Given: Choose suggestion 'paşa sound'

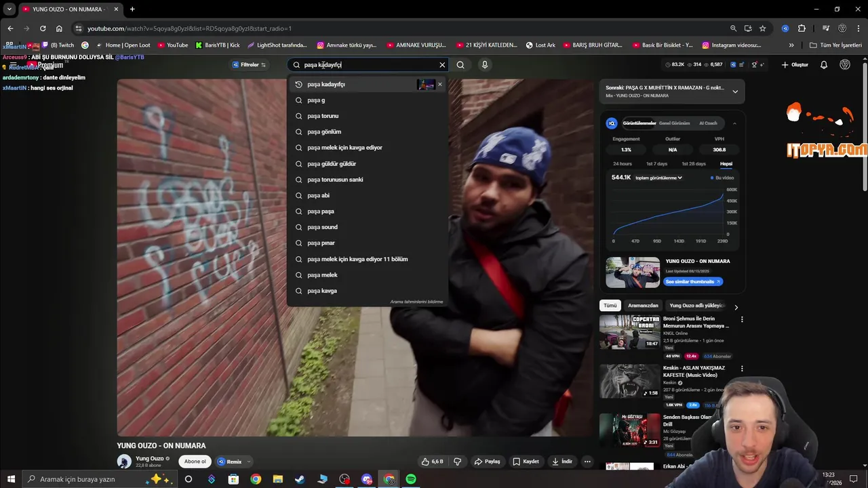Looking at the screenshot, I should coord(367,227).
